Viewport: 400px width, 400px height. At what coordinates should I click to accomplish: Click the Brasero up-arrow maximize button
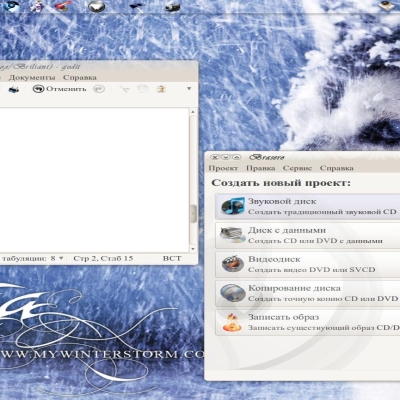click(236, 157)
